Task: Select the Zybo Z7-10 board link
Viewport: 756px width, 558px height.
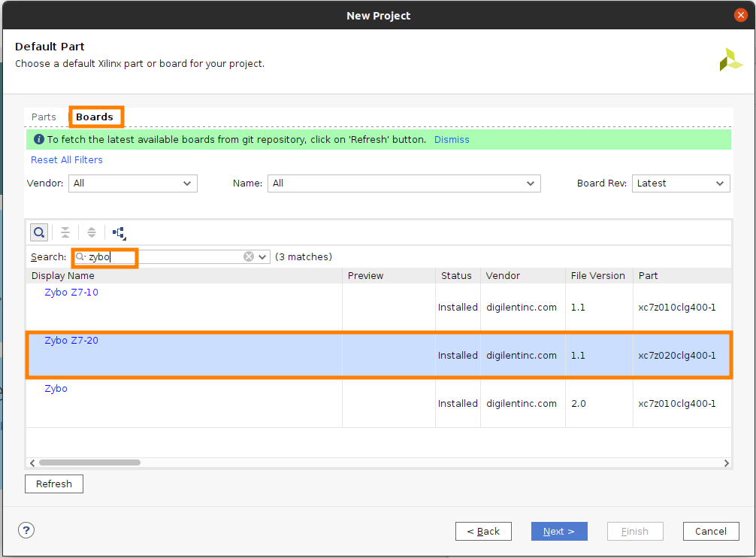Action: coord(71,293)
